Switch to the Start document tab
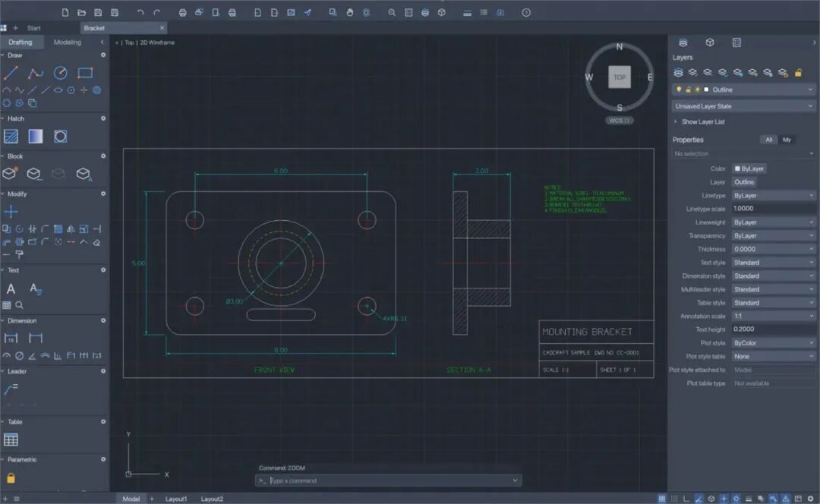 pos(34,28)
